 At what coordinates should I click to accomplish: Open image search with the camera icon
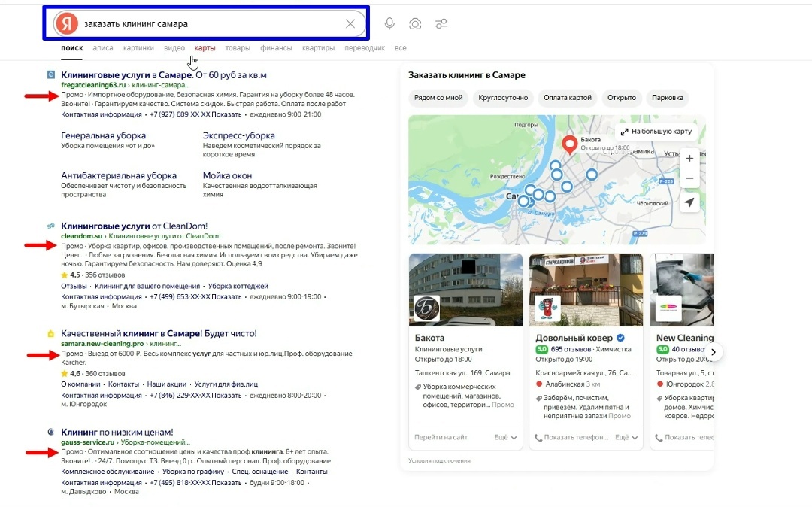pos(415,24)
